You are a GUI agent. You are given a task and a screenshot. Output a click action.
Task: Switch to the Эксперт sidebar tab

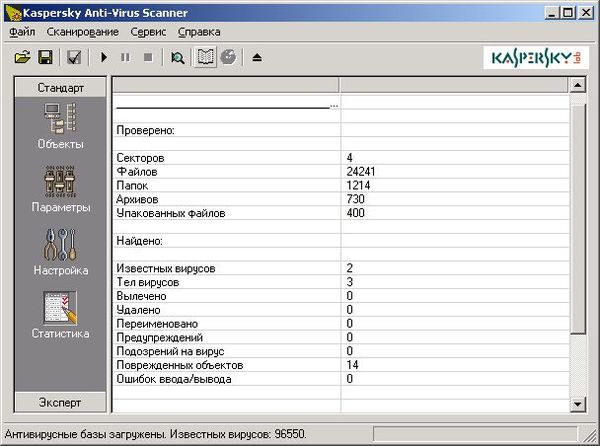tap(60, 402)
